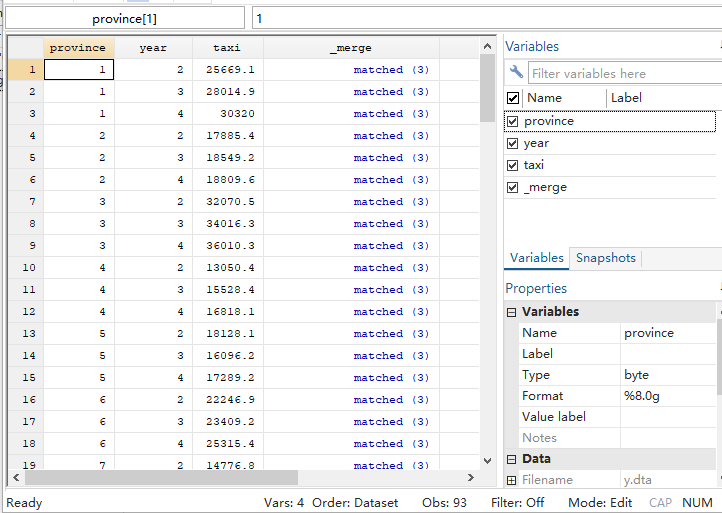Click the Filter: Off status entry
Screen dimensions: 722x513
click(518, 503)
